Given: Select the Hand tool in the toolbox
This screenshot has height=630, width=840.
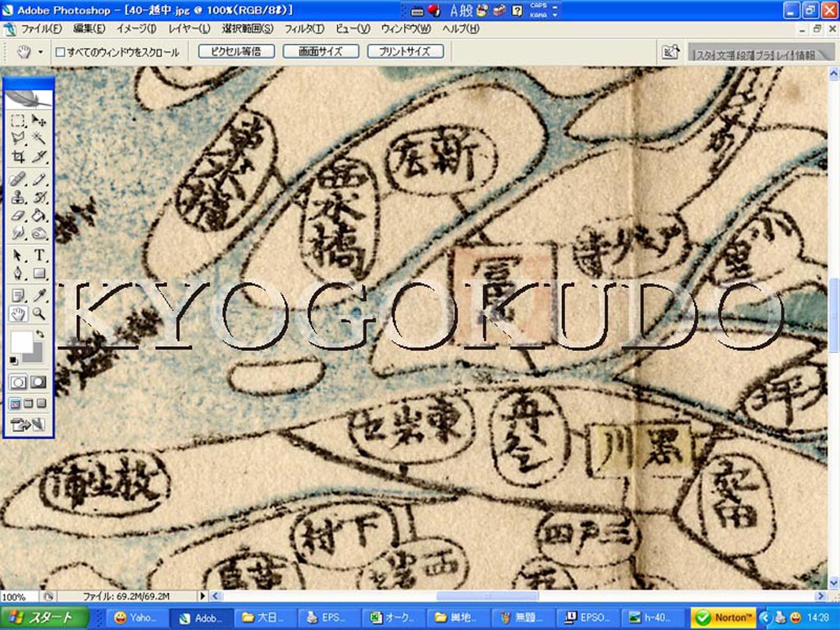Looking at the screenshot, I should point(18,314).
